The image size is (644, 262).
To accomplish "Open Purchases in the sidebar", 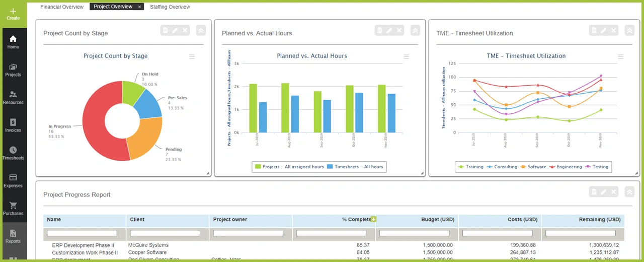I will coord(13,209).
